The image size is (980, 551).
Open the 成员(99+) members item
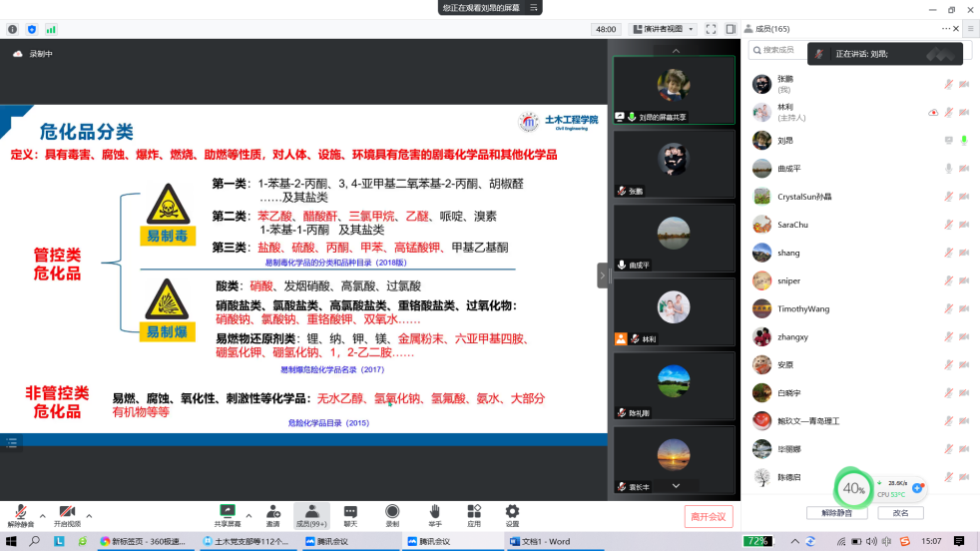[x=311, y=514]
